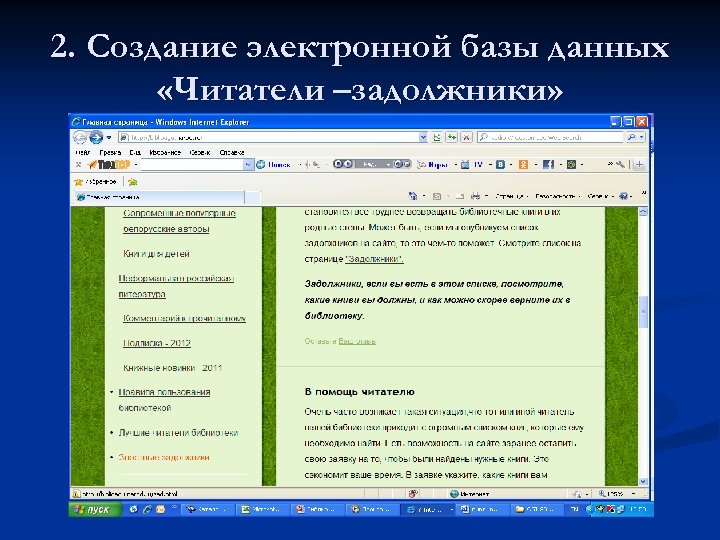Image resolution: width=720 pixels, height=540 pixels.
Task: Open the Избранное favorites star button
Action: tap(96, 182)
